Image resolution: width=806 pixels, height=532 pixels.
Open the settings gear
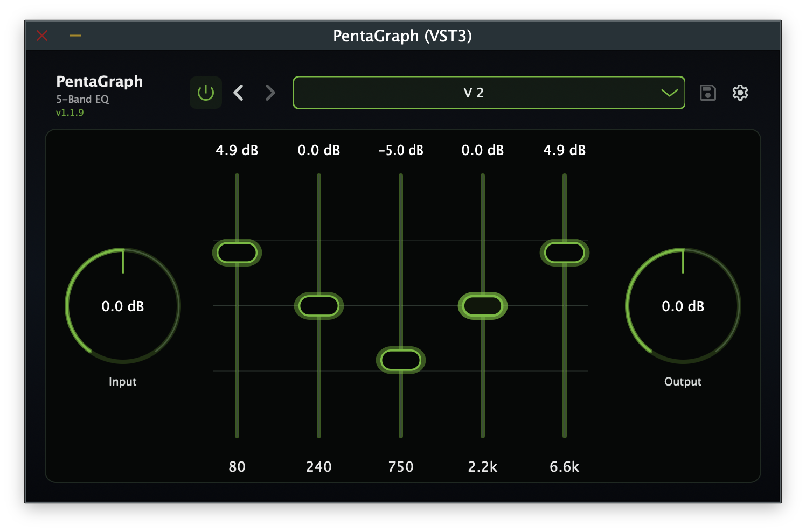(x=741, y=93)
